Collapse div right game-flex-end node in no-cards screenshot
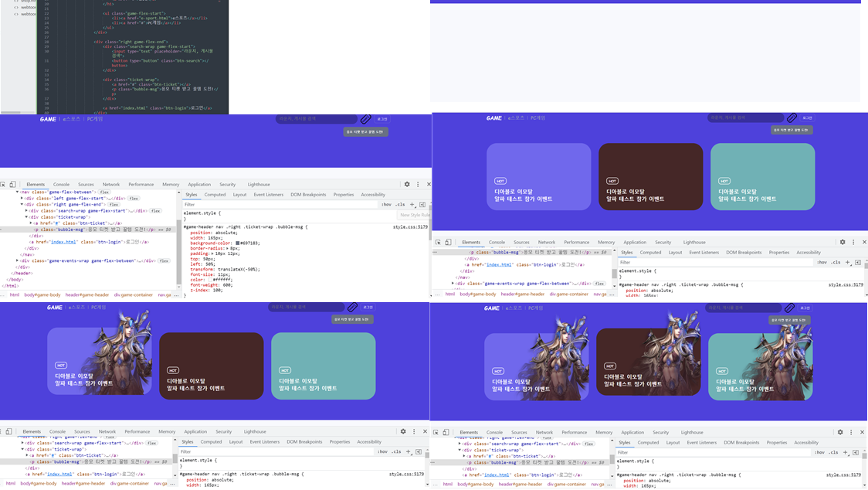Viewport: 868px width, 490px height. pos(22,204)
